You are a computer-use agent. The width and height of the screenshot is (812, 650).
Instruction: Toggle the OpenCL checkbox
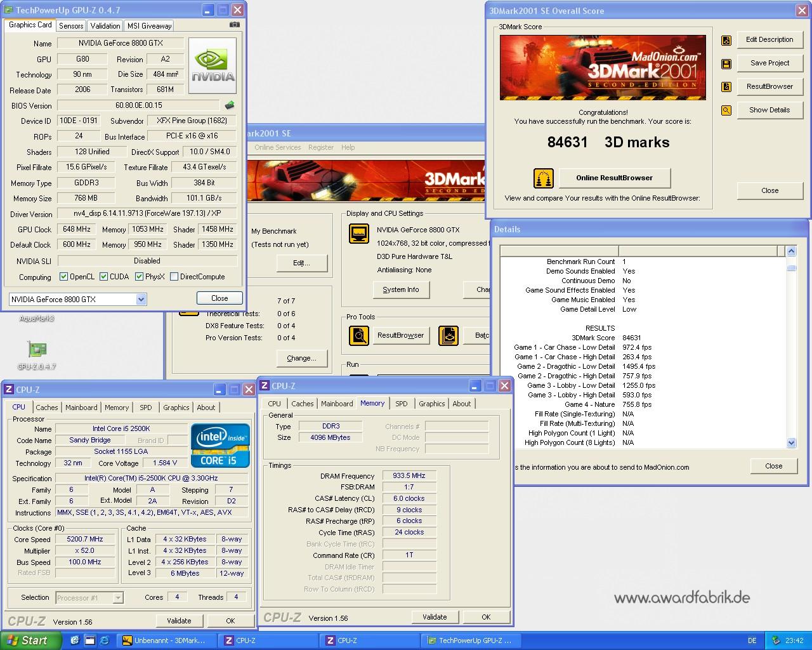coord(63,277)
